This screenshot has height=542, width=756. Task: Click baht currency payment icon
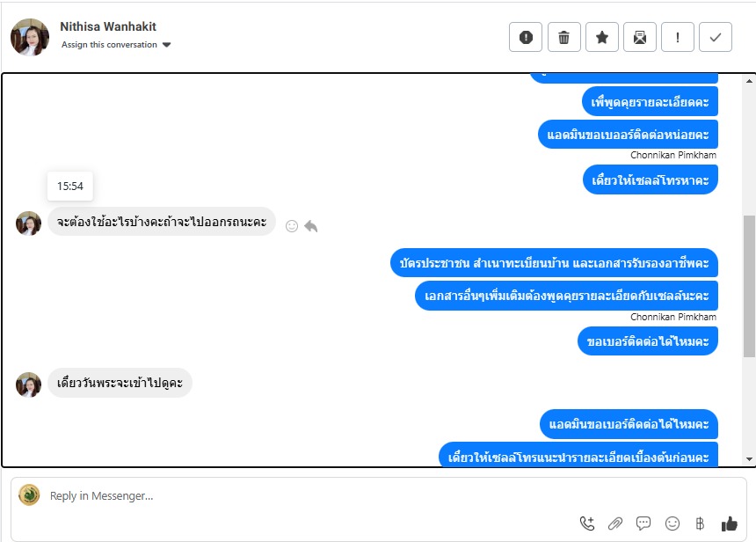tap(700, 524)
